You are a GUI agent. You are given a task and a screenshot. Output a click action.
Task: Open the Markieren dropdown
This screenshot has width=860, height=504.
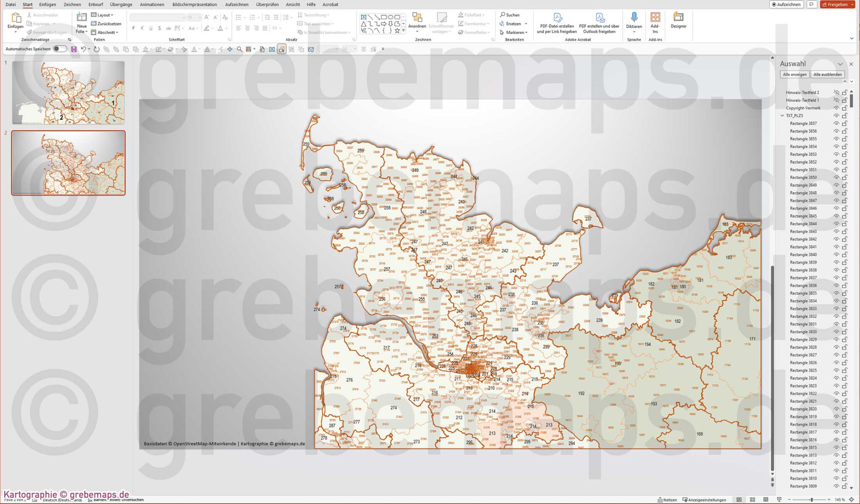coord(514,32)
